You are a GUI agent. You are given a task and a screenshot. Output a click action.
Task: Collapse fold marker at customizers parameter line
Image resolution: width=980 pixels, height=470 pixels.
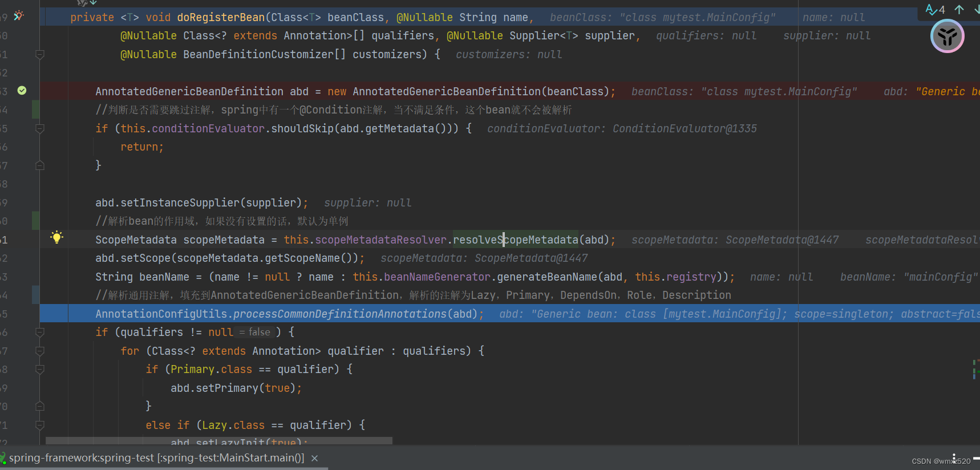pyautogui.click(x=40, y=55)
